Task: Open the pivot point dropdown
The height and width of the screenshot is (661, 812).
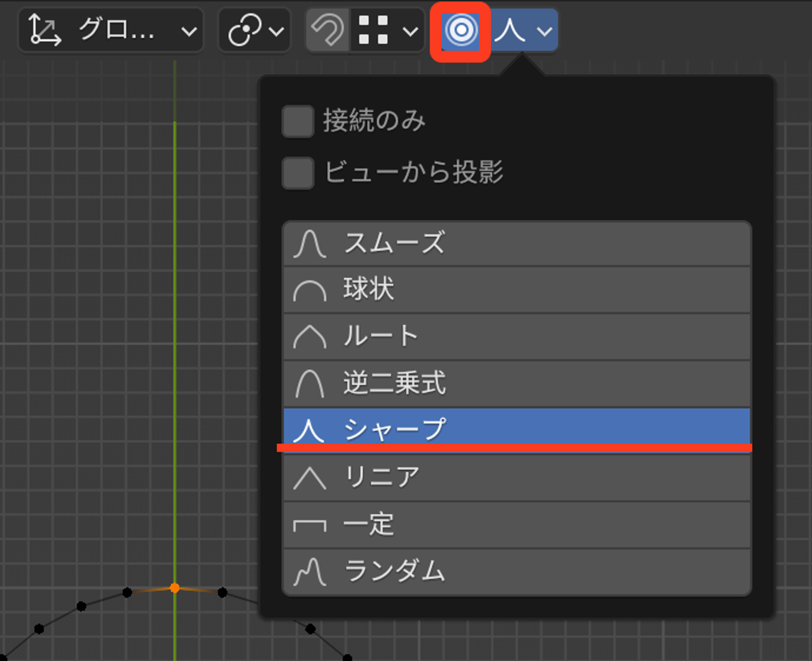Action: click(255, 30)
